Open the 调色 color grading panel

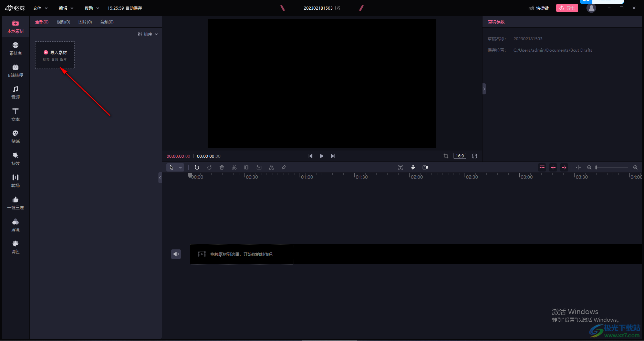15,247
